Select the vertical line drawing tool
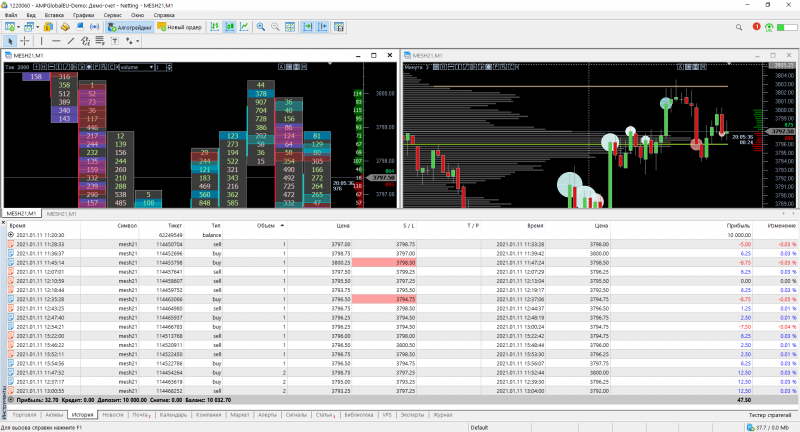800x432 pixels. [x=41, y=41]
